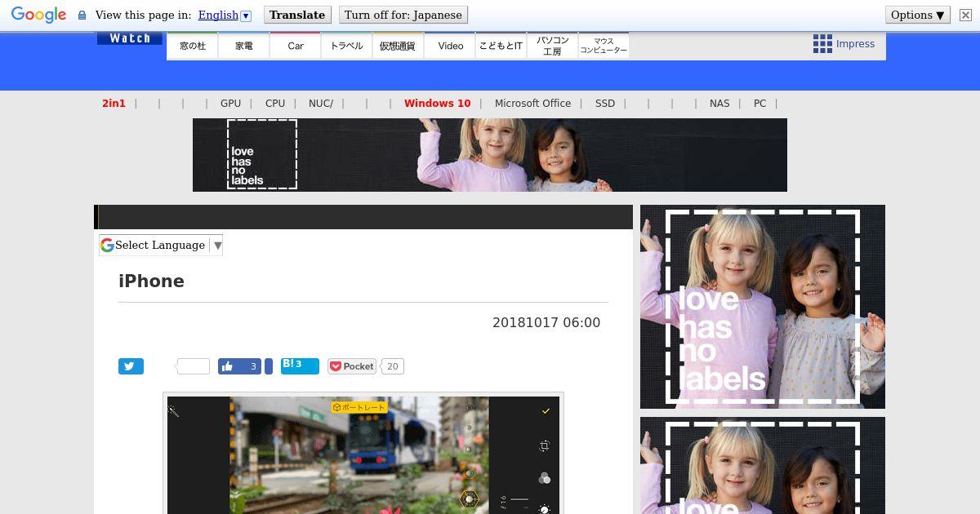This screenshot has height=514, width=980.
Task: Click the Windows 10 topic link
Action: tap(438, 104)
